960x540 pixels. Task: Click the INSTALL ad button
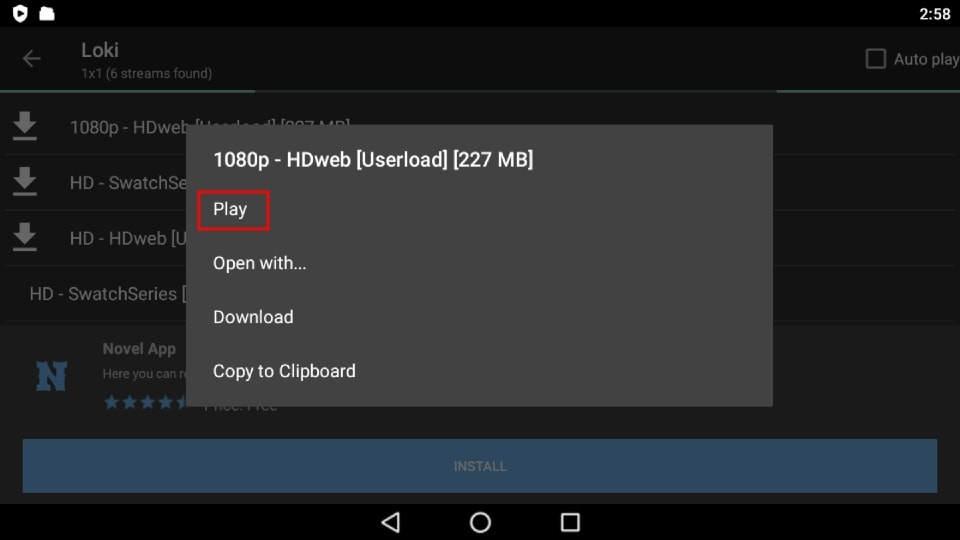point(480,466)
